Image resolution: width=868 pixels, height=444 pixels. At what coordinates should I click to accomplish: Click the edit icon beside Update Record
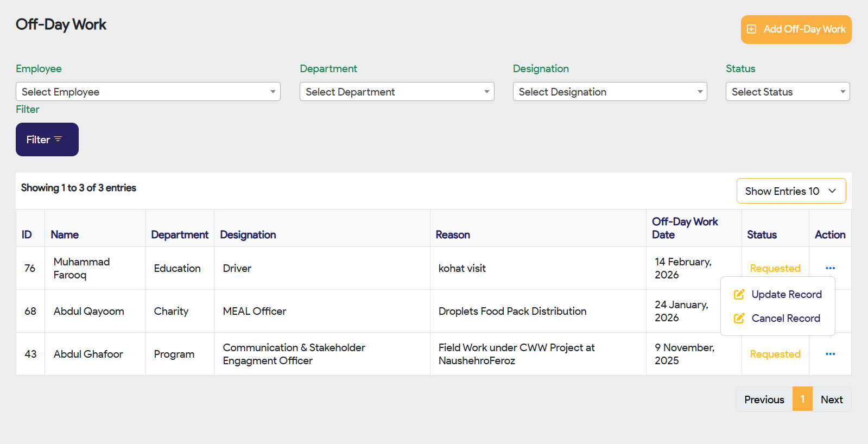point(739,294)
